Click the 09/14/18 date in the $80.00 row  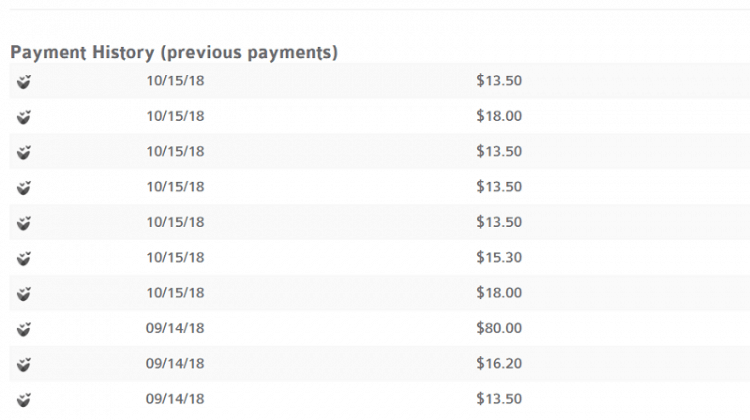click(175, 328)
